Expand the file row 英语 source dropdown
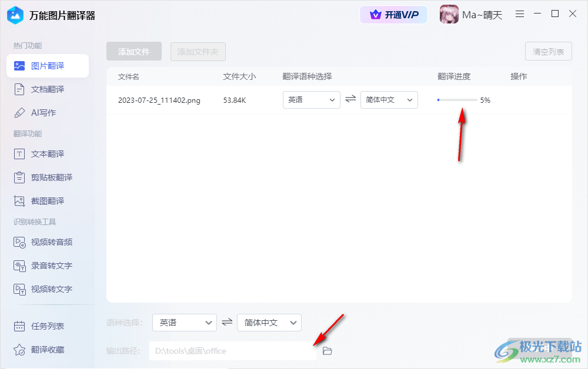The width and height of the screenshot is (588, 369). [x=312, y=100]
